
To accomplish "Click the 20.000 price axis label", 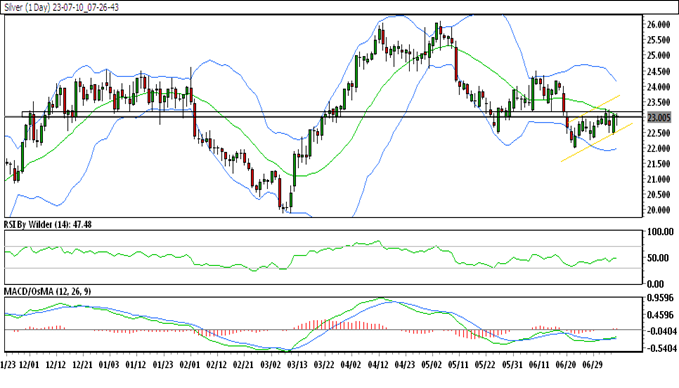I will coord(658,210).
